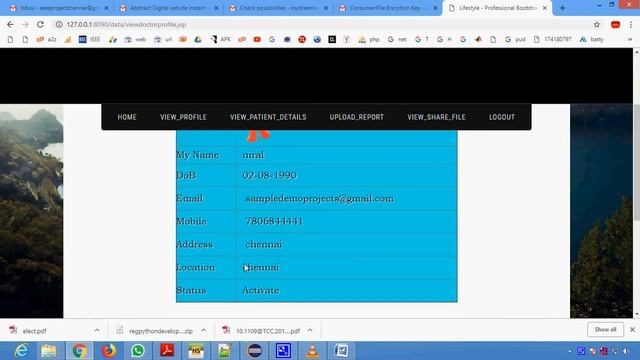Screen dimensions: 640x360
Task: Show hidden system tray icons
Action: 570,351
